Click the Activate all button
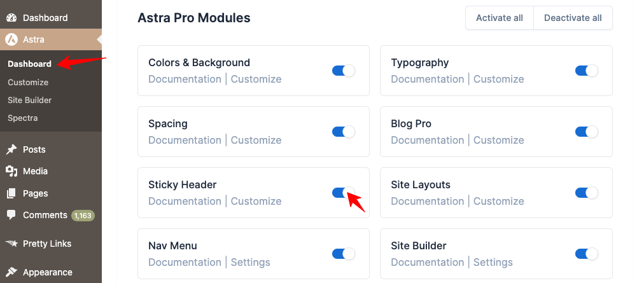644x283 pixels. tap(500, 18)
